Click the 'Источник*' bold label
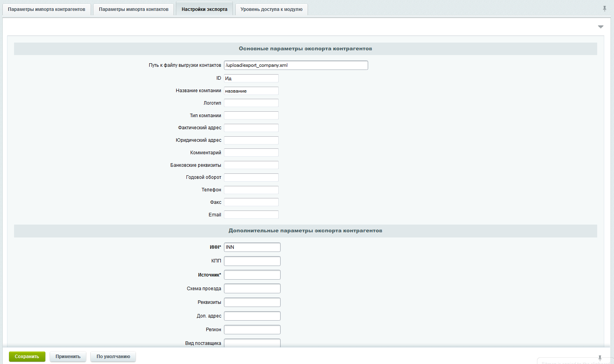Viewport: 614px width, 364px height. point(209,275)
